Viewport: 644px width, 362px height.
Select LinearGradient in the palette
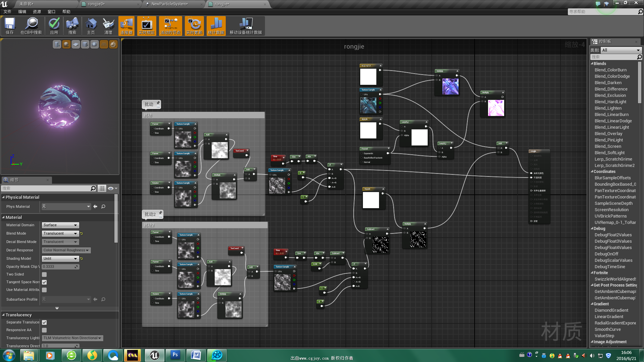point(609,317)
